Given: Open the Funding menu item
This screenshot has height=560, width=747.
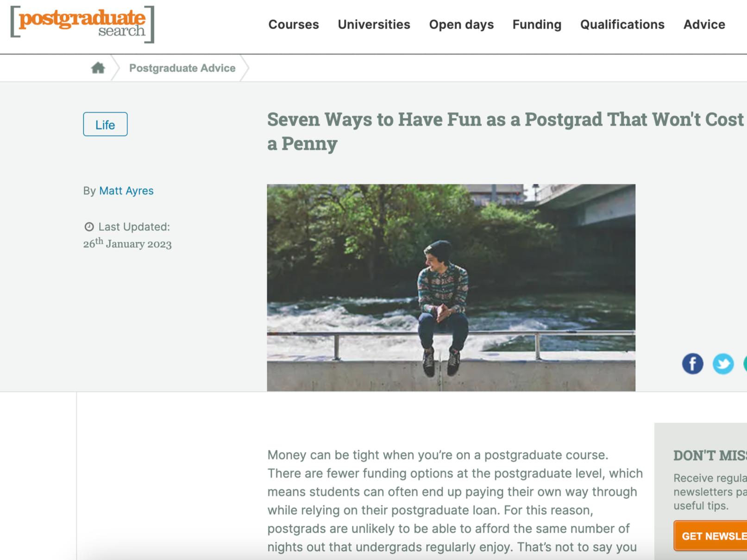Looking at the screenshot, I should (x=537, y=25).
